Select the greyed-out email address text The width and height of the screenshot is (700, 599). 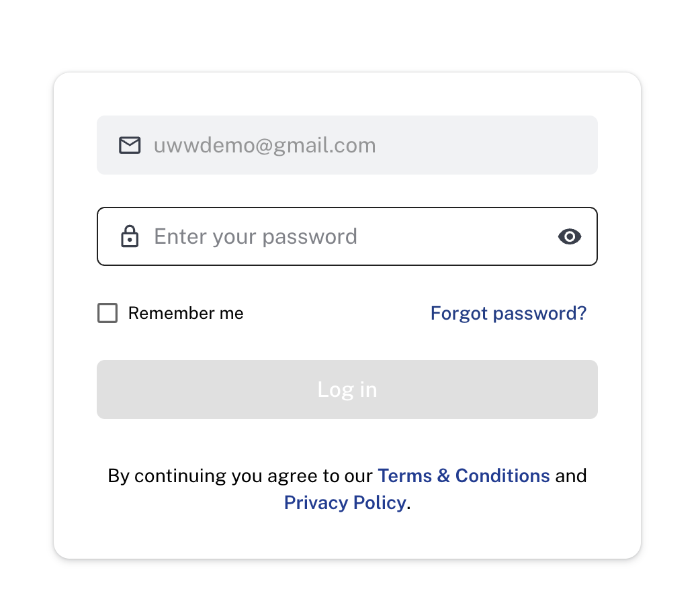pos(265,145)
